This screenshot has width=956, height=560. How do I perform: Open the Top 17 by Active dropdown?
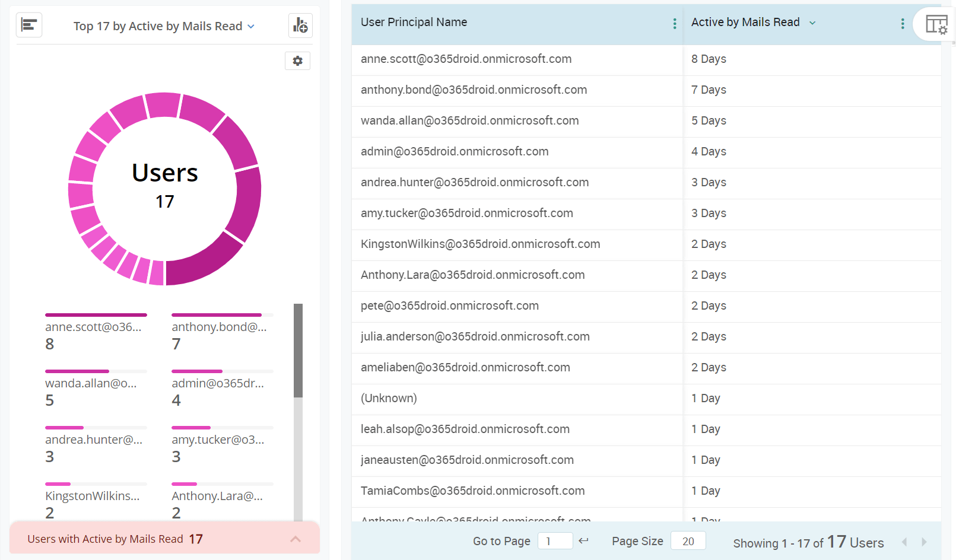click(163, 26)
